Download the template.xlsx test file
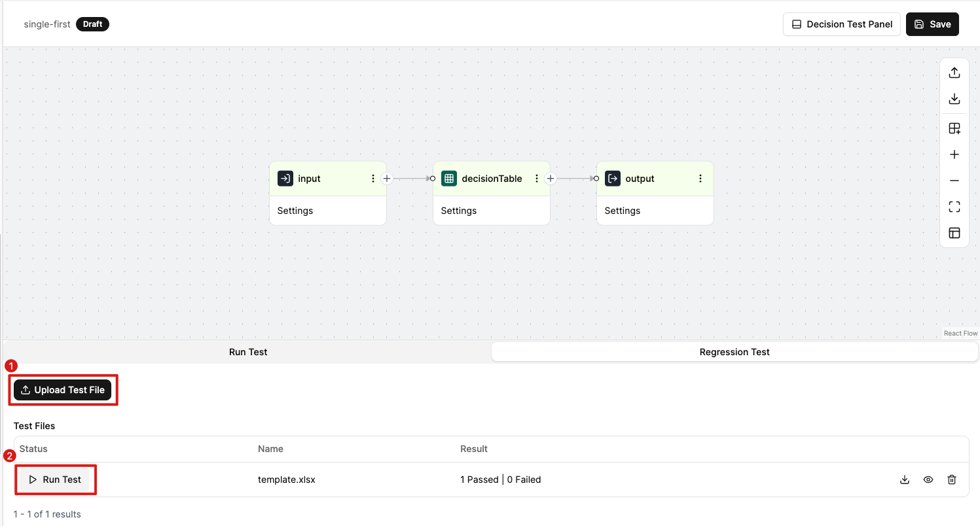 905,480
